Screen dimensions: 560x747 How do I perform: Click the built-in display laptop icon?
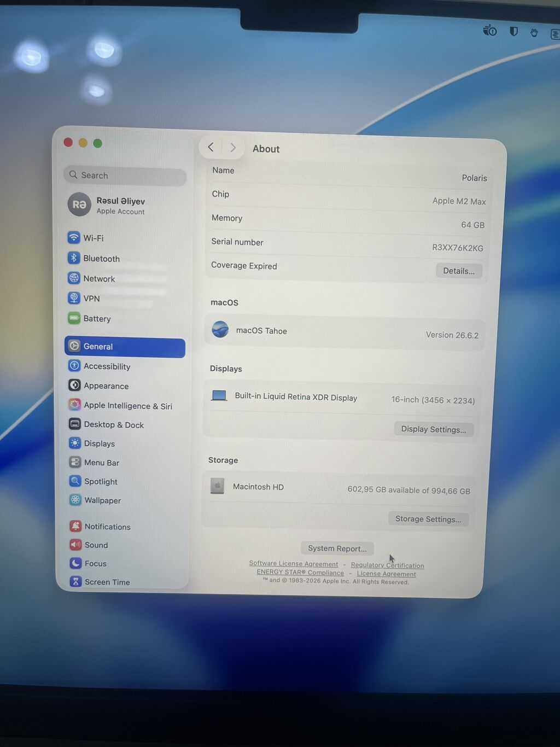(219, 395)
